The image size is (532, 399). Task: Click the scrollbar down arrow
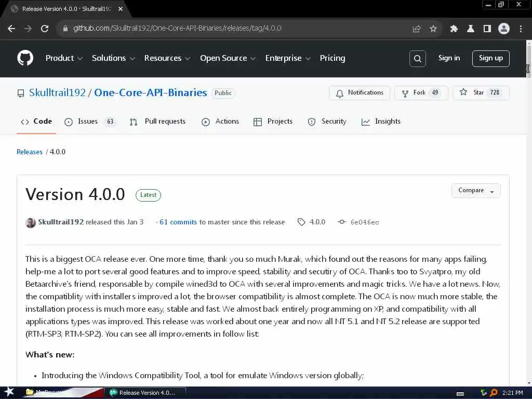(x=529, y=383)
